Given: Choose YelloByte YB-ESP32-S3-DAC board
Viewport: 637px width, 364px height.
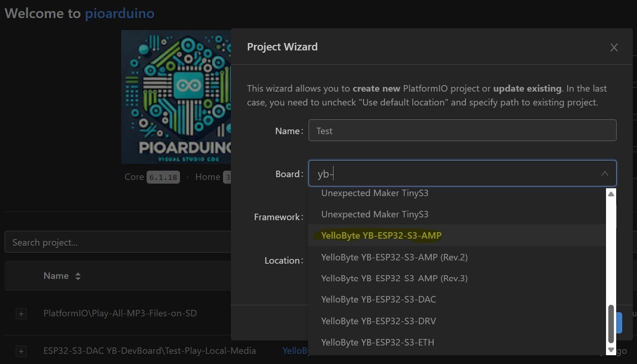Looking at the screenshot, I should coord(457,299).
